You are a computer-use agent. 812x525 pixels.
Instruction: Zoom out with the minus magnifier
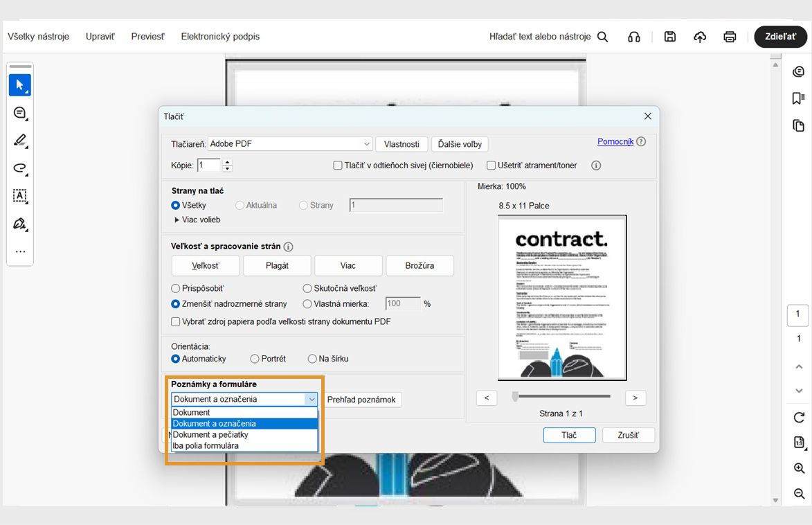point(799,493)
